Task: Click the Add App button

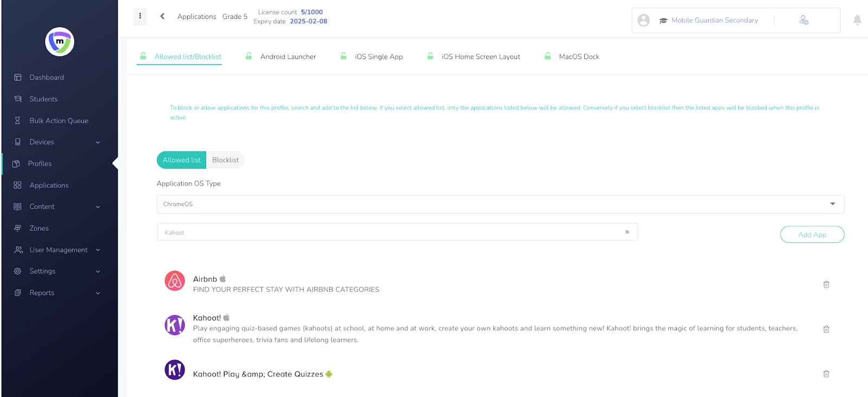Action: [x=812, y=234]
